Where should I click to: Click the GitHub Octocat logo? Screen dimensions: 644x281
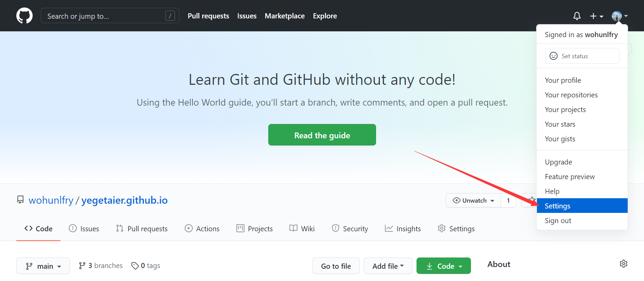pyautogui.click(x=24, y=16)
